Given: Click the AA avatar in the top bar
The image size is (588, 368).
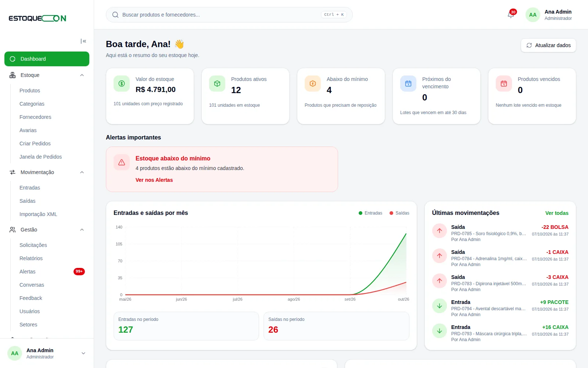Looking at the screenshot, I should tap(533, 15).
